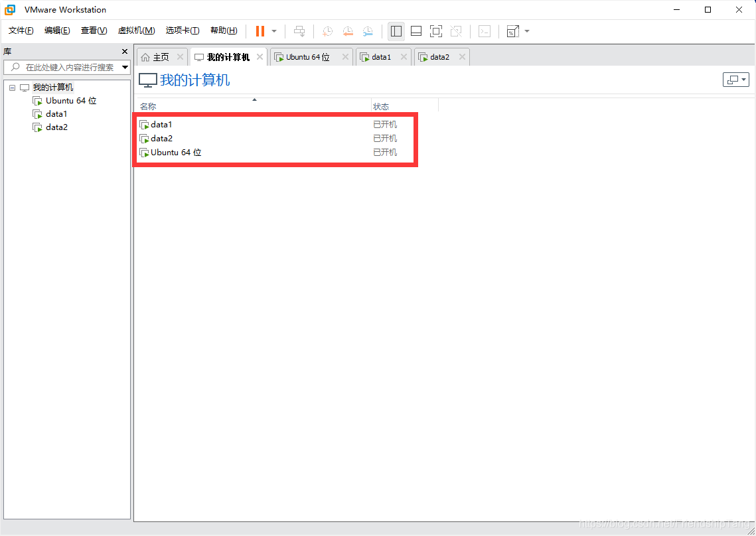
Task: Open the view mode dropdown at top right
Action: [x=736, y=80]
